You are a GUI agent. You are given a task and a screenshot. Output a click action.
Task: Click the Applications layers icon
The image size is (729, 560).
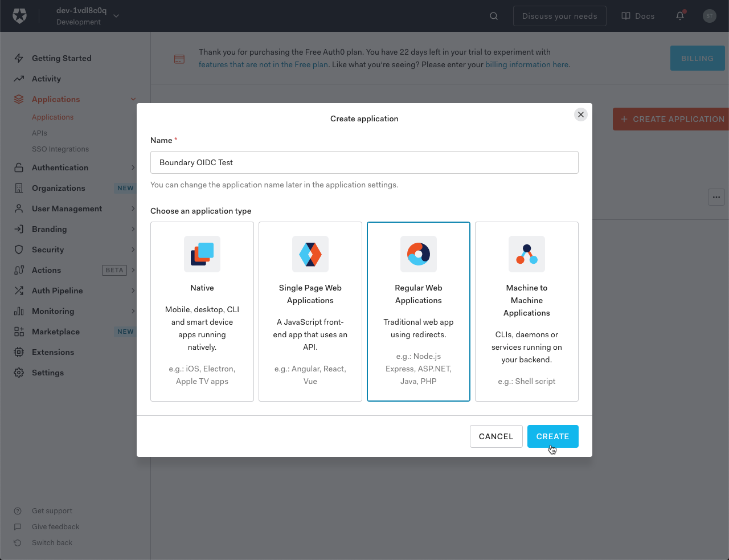(19, 99)
